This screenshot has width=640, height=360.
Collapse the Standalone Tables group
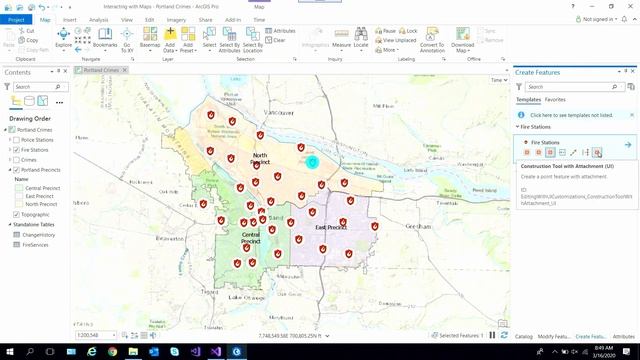[x=10, y=224]
